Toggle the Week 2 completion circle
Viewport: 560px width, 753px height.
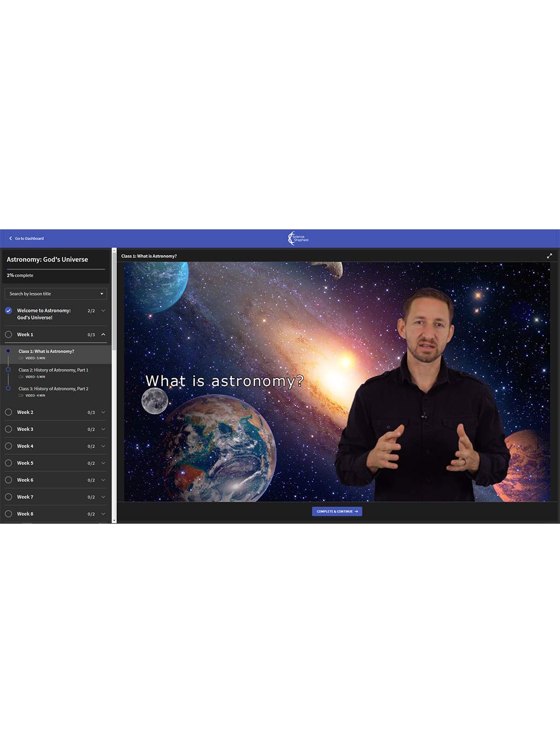pyautogui.click(x=8, y=412)
